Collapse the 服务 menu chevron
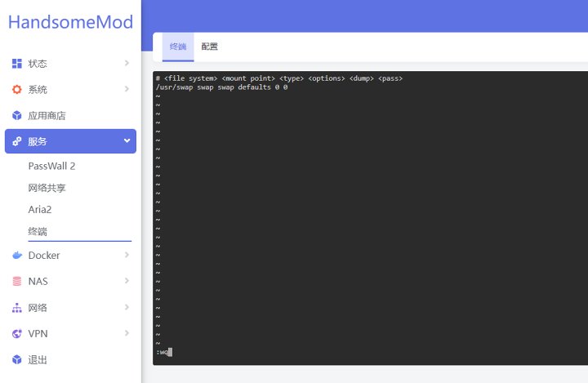The height and width of the screenshot is (383, 588). click(x=127, y=140)
